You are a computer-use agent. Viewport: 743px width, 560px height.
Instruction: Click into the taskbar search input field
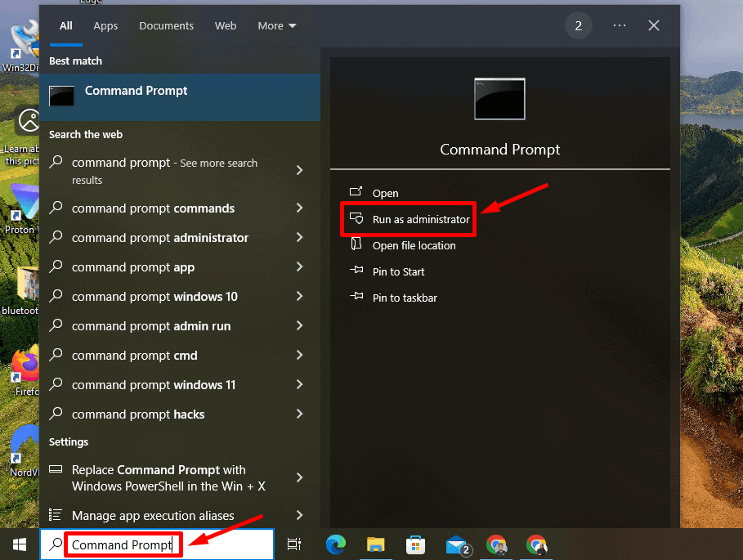point(157,544)
